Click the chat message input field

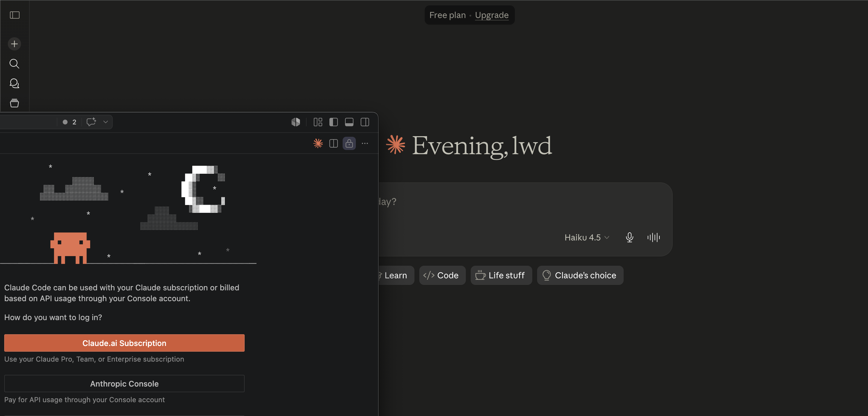(x=526, y=202)
